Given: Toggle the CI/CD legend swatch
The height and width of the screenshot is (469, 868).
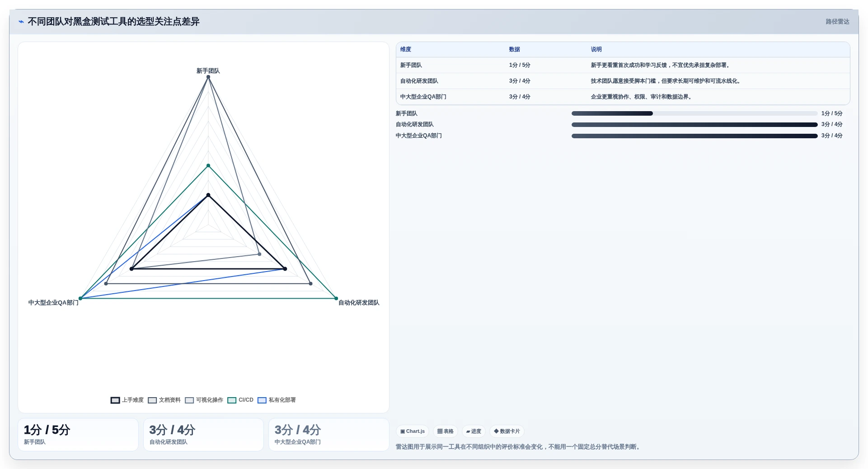Looking at the screenshot, I should [x=232, y=400].
